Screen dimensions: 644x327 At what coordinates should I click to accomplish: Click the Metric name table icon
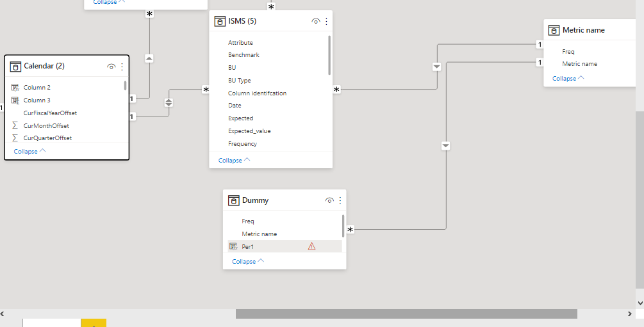coord(554,30)
